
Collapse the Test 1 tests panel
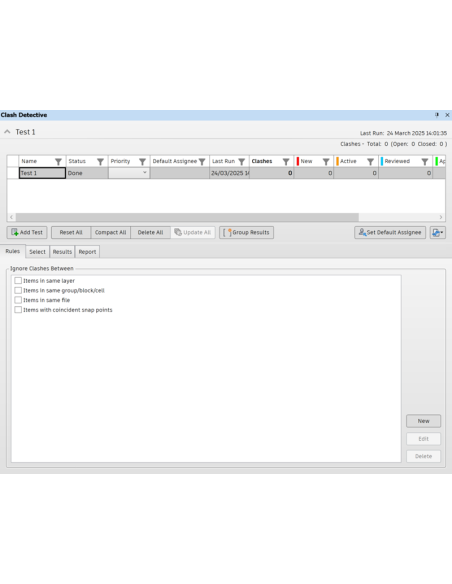click(7, 132)
